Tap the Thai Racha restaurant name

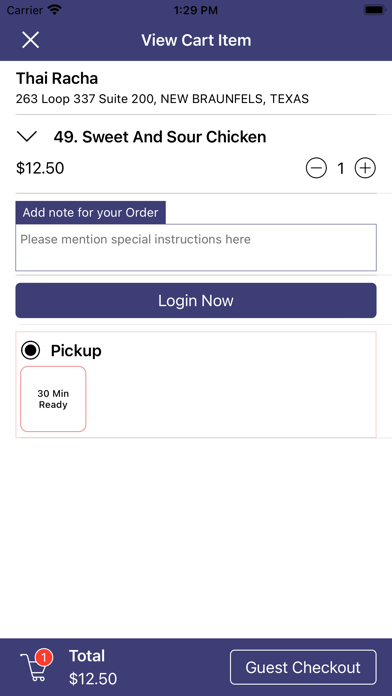pos(57,79)
